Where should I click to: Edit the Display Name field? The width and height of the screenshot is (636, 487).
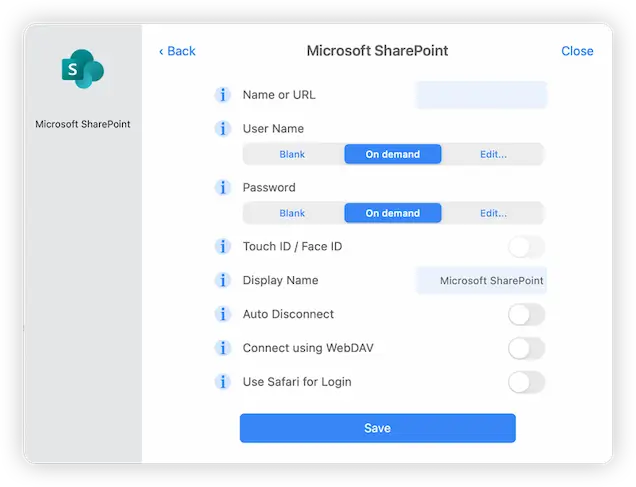coord(481,280)
